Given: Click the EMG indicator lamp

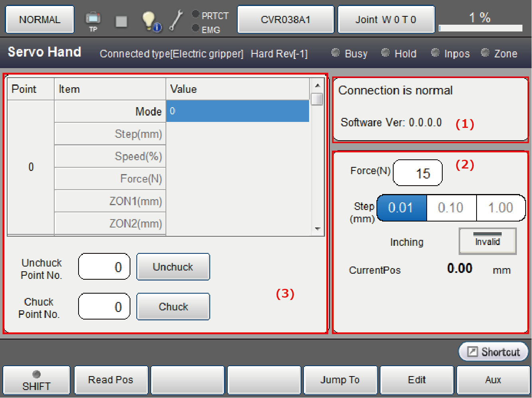Looking at the screenshot, I should [x=195, y=28].
